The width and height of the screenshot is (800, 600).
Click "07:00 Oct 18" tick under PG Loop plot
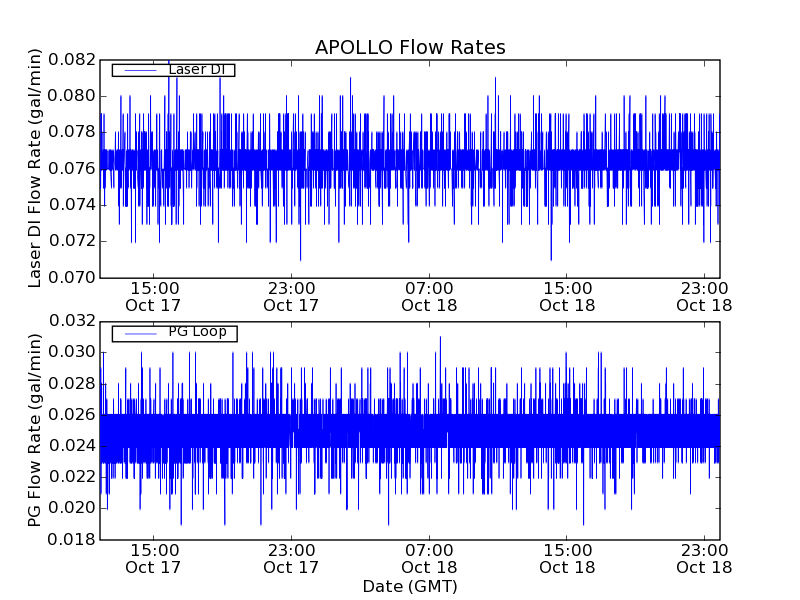[x=429, y=559]
